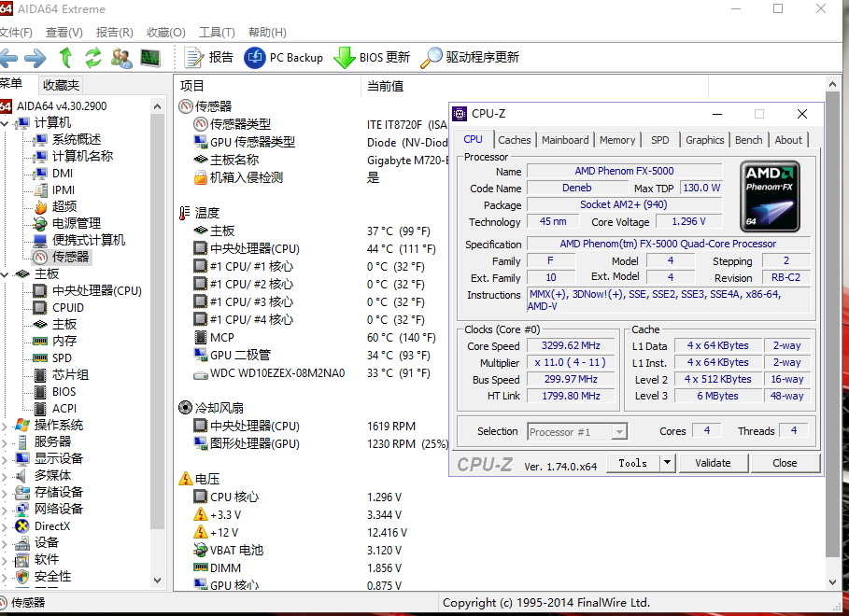Collapse the 计算机 tree node

click(5, 123)
